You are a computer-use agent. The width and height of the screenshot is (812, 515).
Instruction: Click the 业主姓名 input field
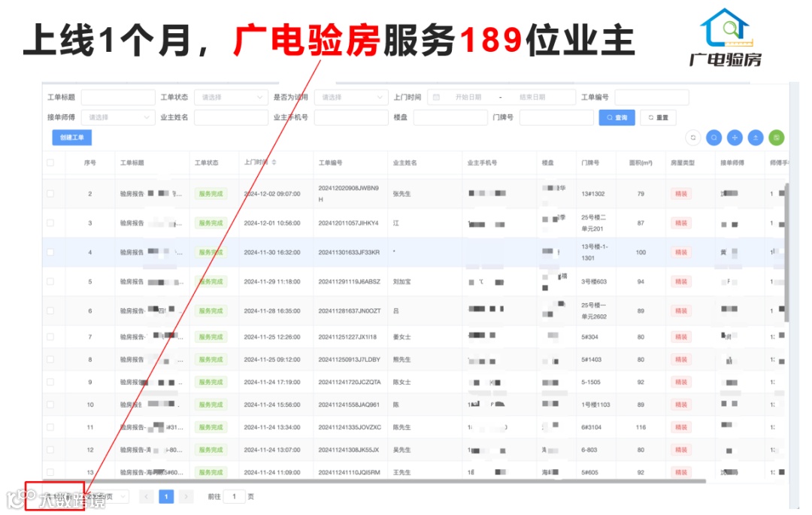(x=231, y=117)
